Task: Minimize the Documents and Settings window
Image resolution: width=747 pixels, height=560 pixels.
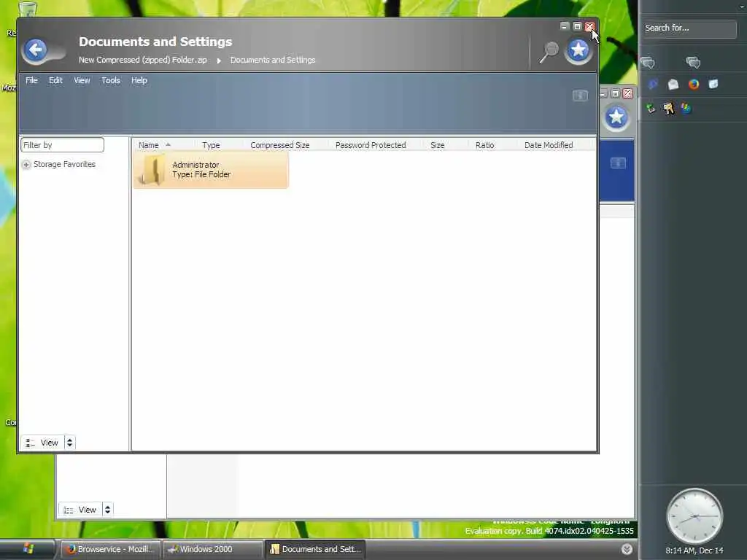Action: [x=565, y=26]
